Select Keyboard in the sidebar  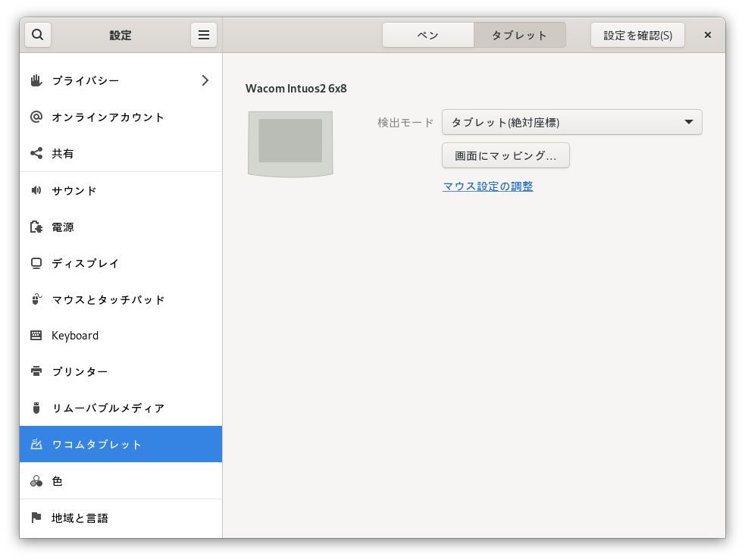click(x=121, y=336)
